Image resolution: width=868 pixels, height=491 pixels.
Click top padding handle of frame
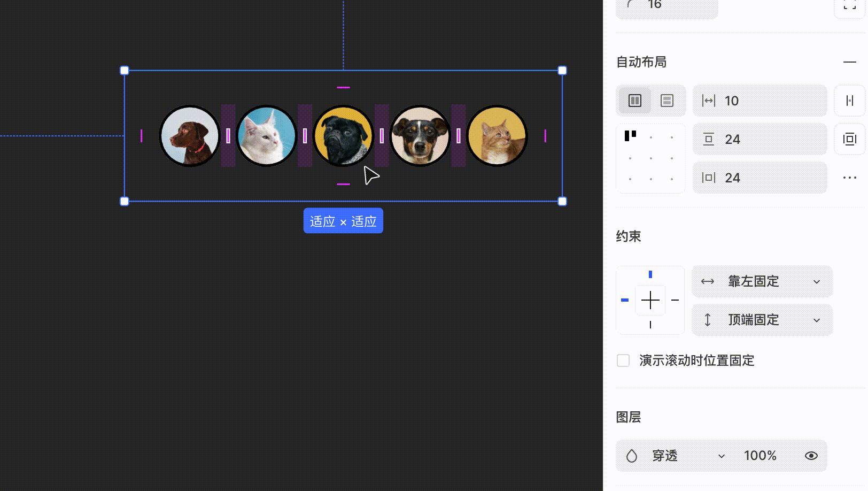(343, 87)
